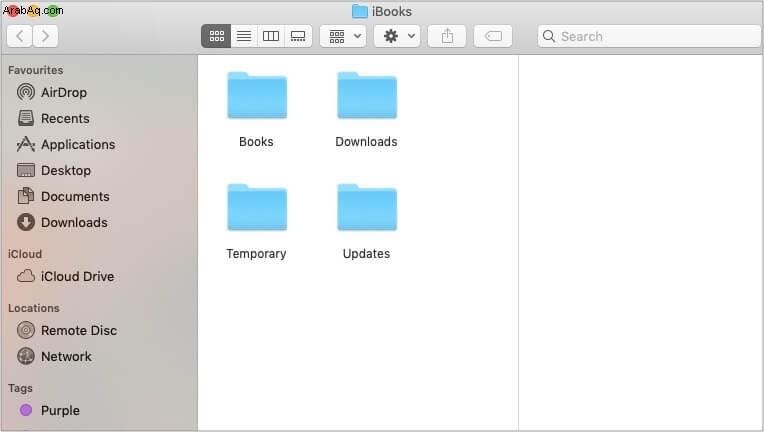Open the group-by arrangement dropdown
Screen dimensions: 764x432
pyautogui.click(x=344, y=36)
